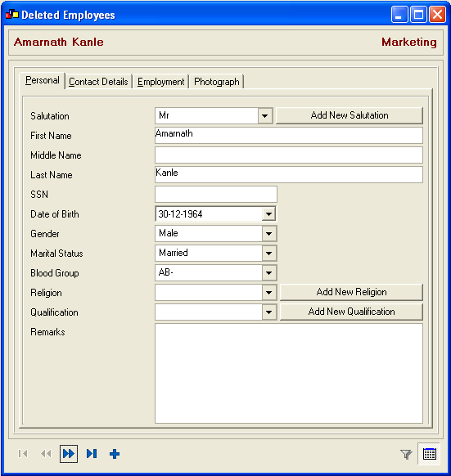This screenshot has width=451, height=476.
Task: Open the filter funnel icon
Action: [x=406, y=454]
